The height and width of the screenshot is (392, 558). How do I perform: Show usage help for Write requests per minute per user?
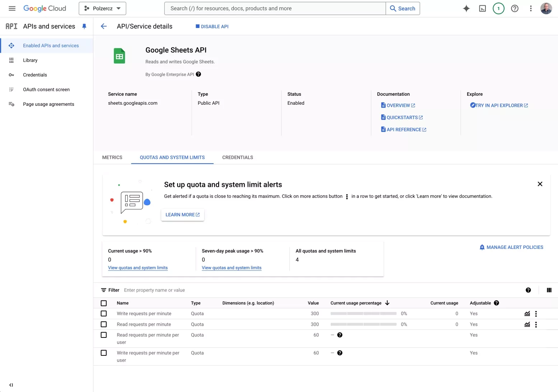pyautogui.click(x=340, y=353)
